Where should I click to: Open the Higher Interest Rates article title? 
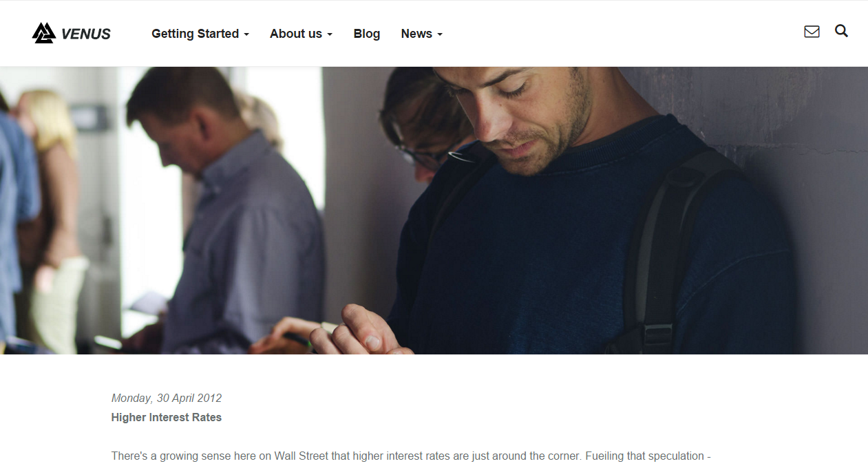(167, 417)
